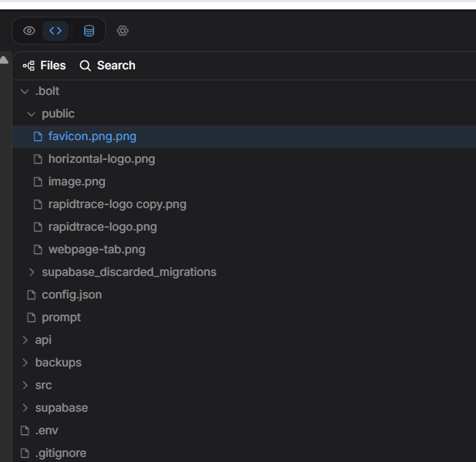Viewport: 476px width, 462px height.
Task: Click the .env file icon
Action: (x=25, y=431)
